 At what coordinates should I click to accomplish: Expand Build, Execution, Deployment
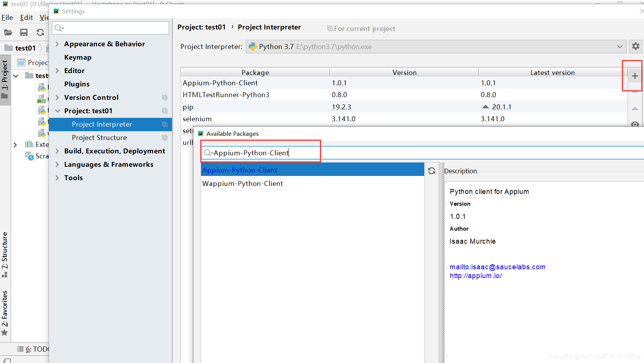[57, 151]
